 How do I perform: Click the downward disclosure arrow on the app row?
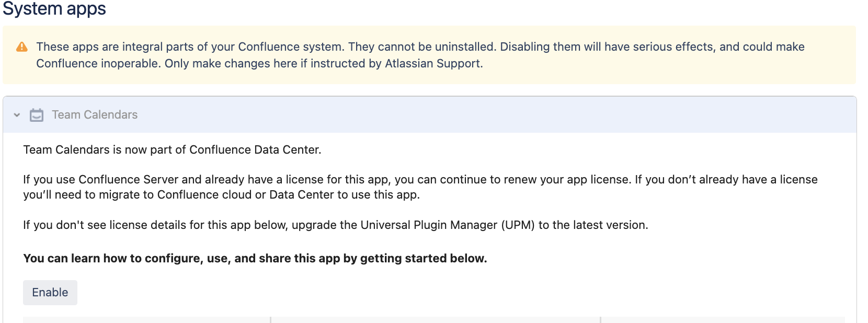[x=16, y=115]
